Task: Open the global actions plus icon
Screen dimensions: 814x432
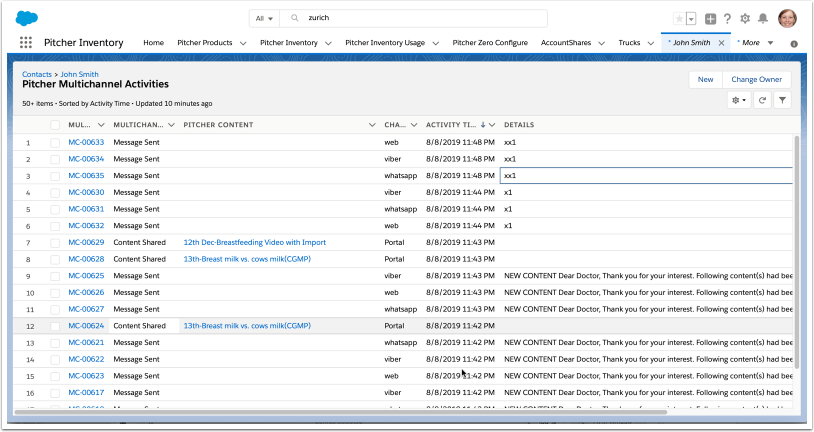Action: click(x=710, y=18)
